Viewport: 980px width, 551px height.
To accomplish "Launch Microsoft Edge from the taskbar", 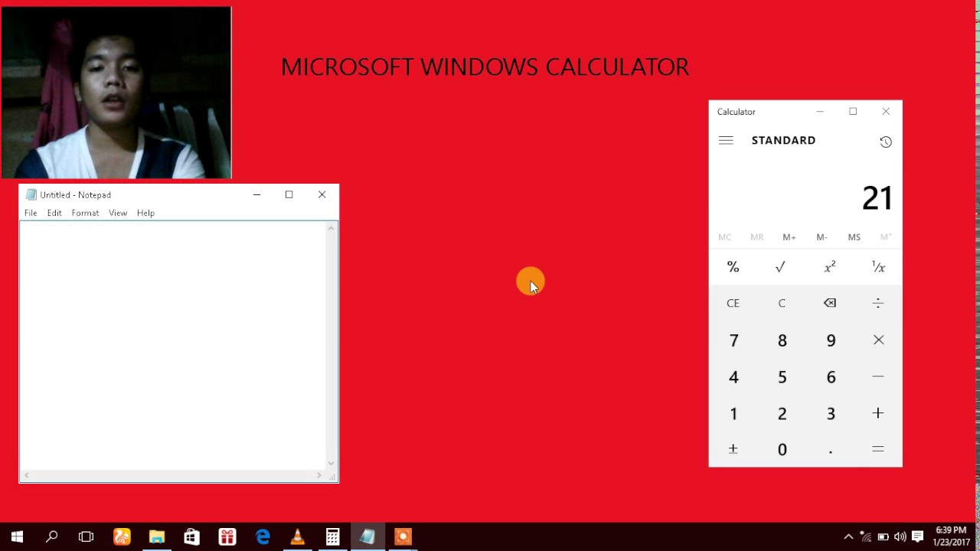I will coord(263,537).
